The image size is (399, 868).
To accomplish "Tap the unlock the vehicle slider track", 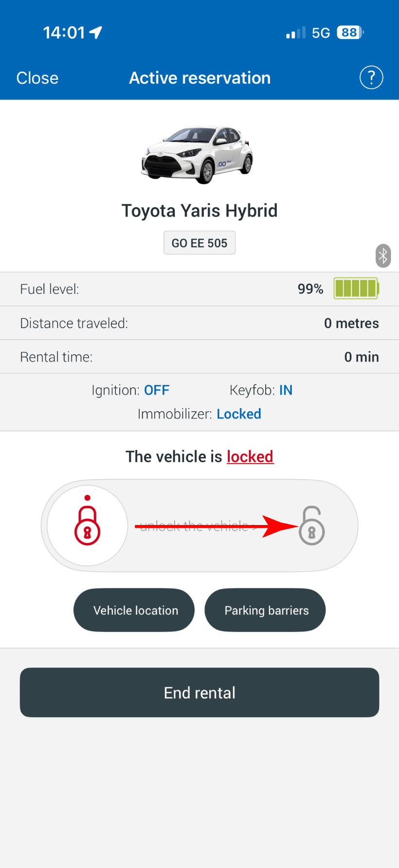I will click(x=199, y=526).
